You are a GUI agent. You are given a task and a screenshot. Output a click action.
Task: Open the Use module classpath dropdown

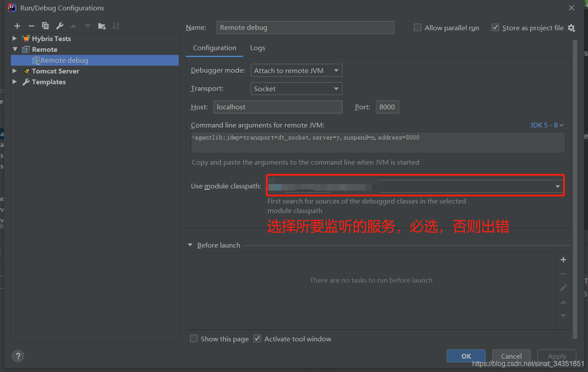[x=416, y=186]
